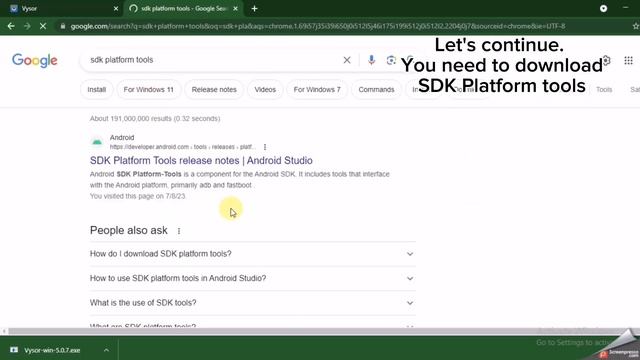
Task: Expand How do I download SDK platform tools
Action: pyautogui.click(x=253, y=254)
